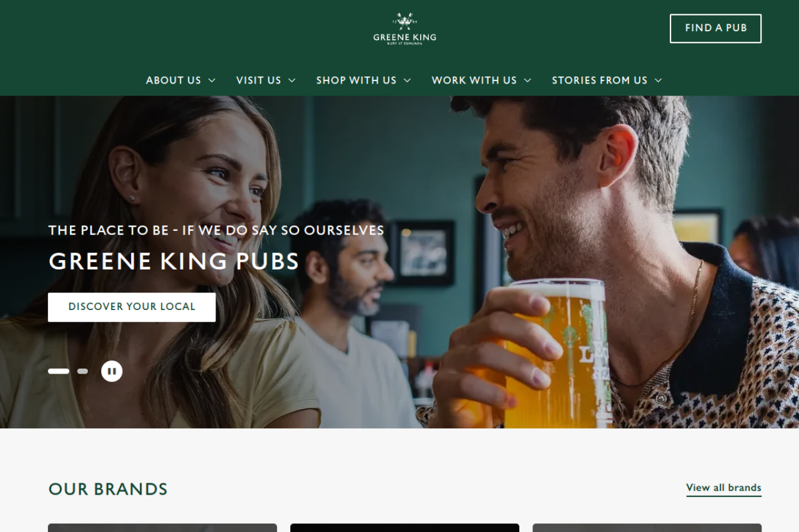Image resolution: width=799 pixels, height=532 pixels.
Task: Follow the View all brands link
Action: 723,488
